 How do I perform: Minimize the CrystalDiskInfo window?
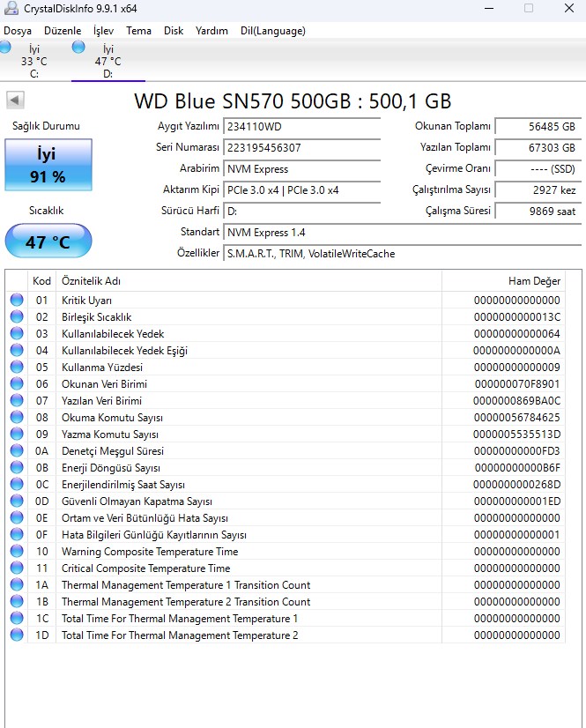(x=489, y=8)
